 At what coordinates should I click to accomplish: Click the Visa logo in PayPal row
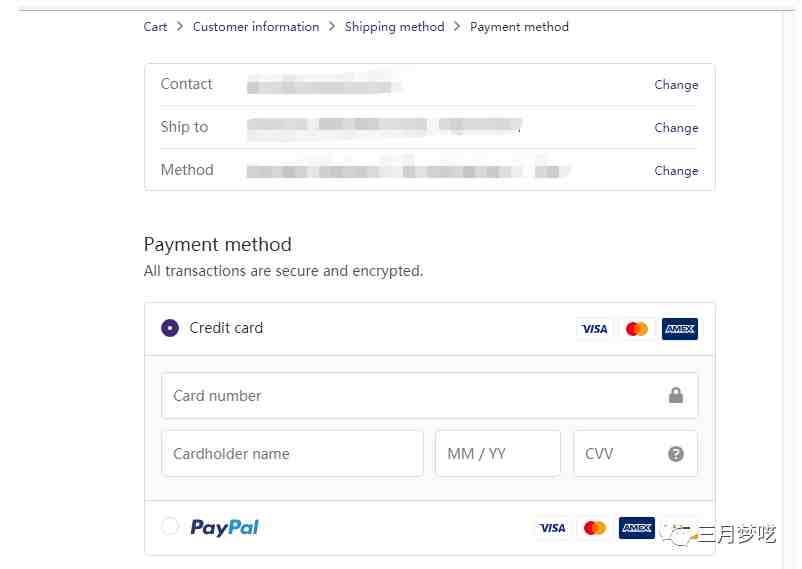(552, 528)
